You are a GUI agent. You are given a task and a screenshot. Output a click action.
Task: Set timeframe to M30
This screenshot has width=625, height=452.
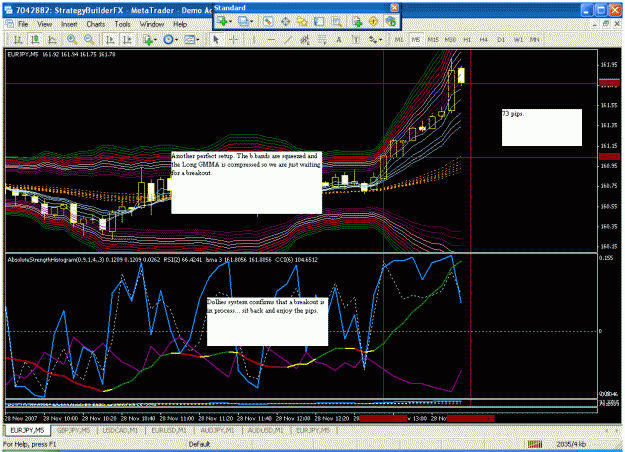[450, 39]
